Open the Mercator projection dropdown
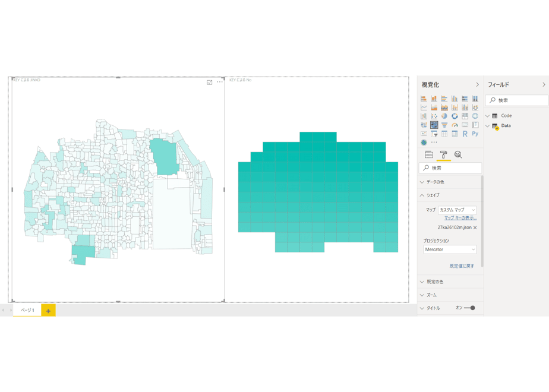The height and width of the screenshot is (392, 549). pos(450,249)
